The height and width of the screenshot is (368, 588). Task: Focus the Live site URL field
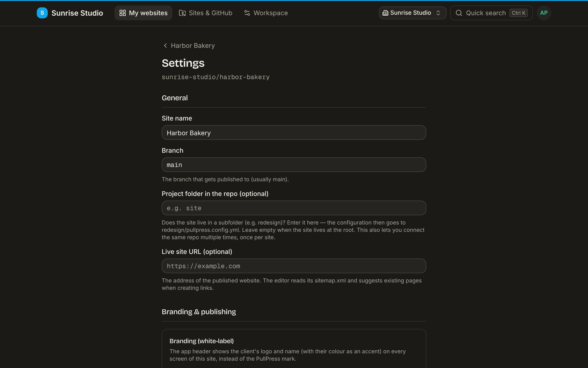coord(294,266)
